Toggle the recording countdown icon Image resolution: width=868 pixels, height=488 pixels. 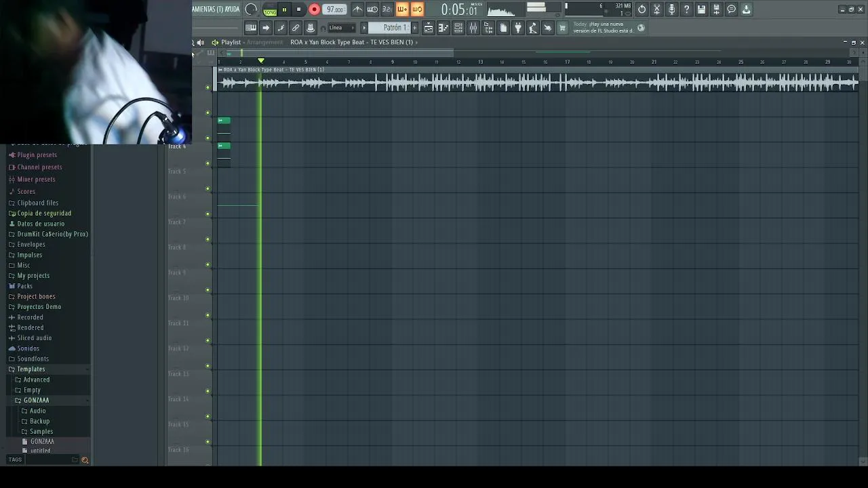pyautogui.click(x=387, y=9)
